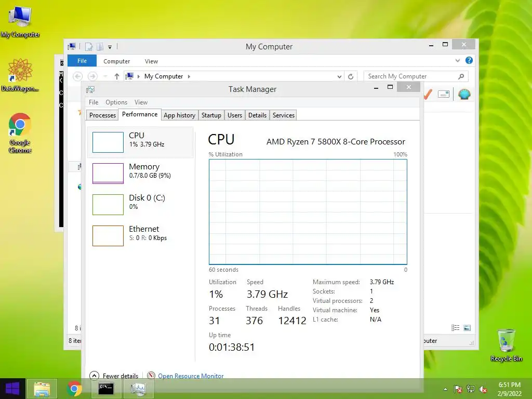Switch to the Processes tab

pos(102,115)
